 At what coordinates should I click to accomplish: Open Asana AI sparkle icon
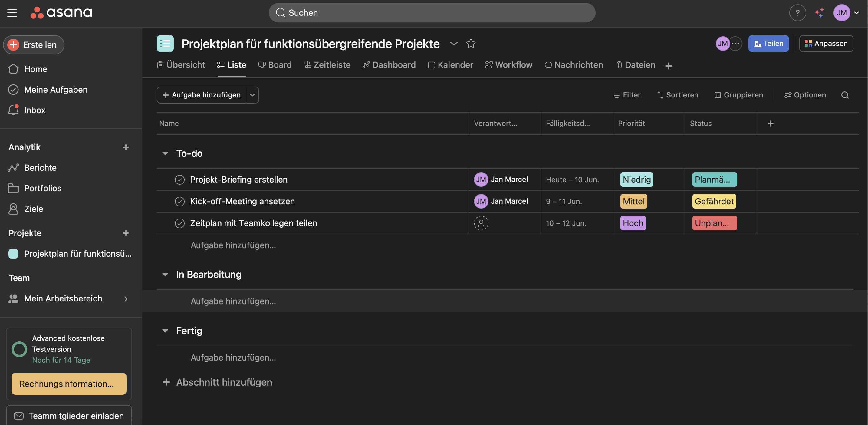tap(819, 13)
